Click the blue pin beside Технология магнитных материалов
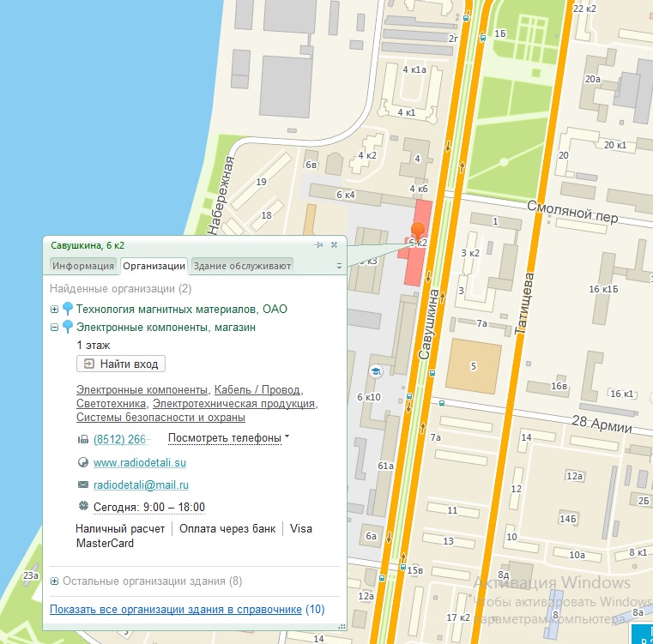The image size is (653, 644). tap(68, 309)
